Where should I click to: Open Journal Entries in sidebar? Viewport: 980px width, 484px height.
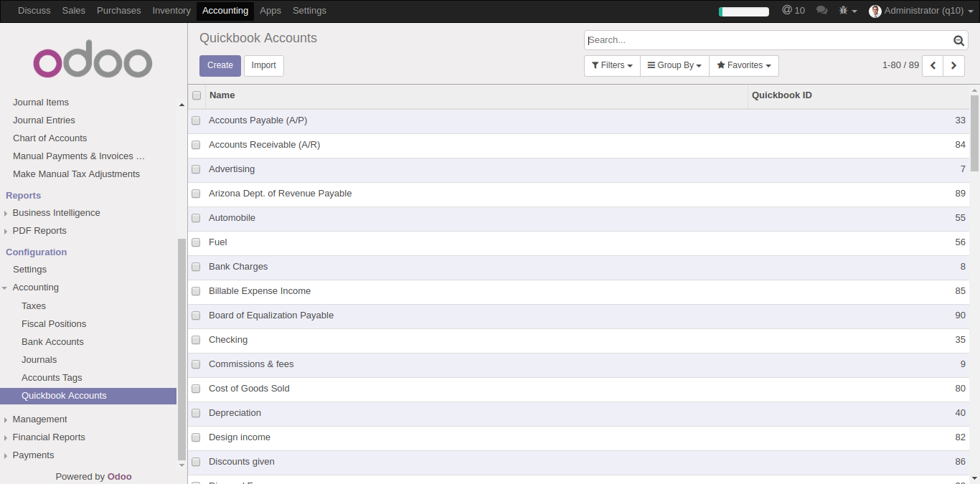(x=44, y=120)
